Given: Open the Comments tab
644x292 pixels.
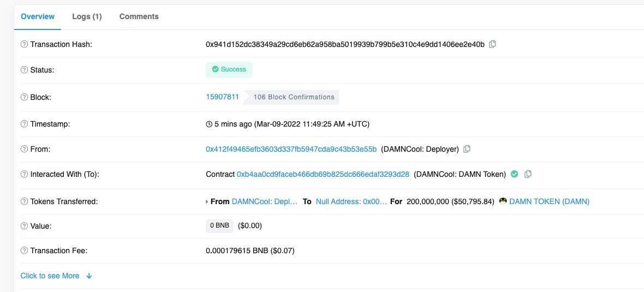Looking at the screenshot, I should coord(139,17).
